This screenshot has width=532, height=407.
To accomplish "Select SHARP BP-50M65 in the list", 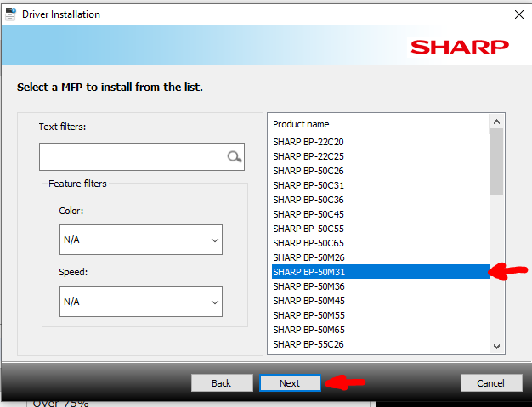I will click(381, 330).
